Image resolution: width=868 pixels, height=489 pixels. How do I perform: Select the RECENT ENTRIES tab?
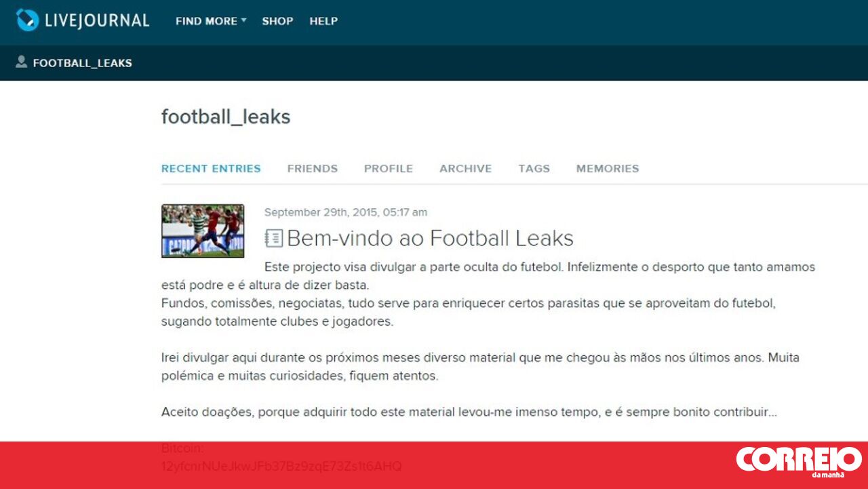(x=211, y=168)
